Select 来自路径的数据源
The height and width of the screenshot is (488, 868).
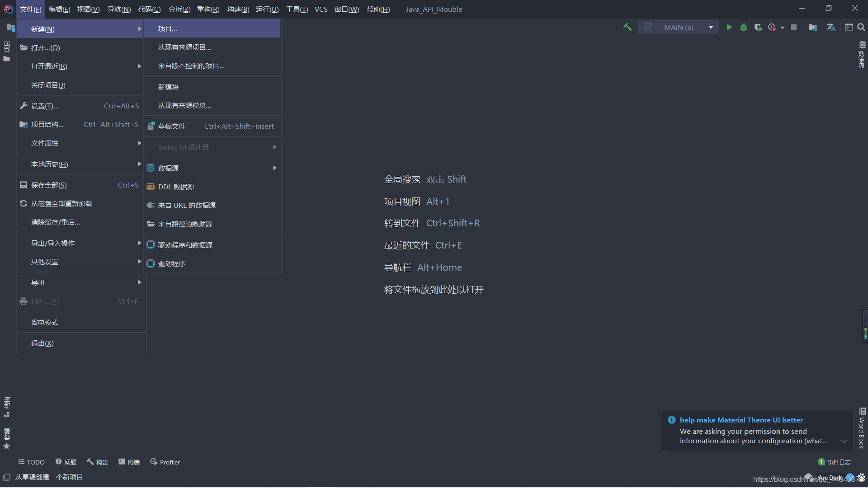[x=212, y=224]
